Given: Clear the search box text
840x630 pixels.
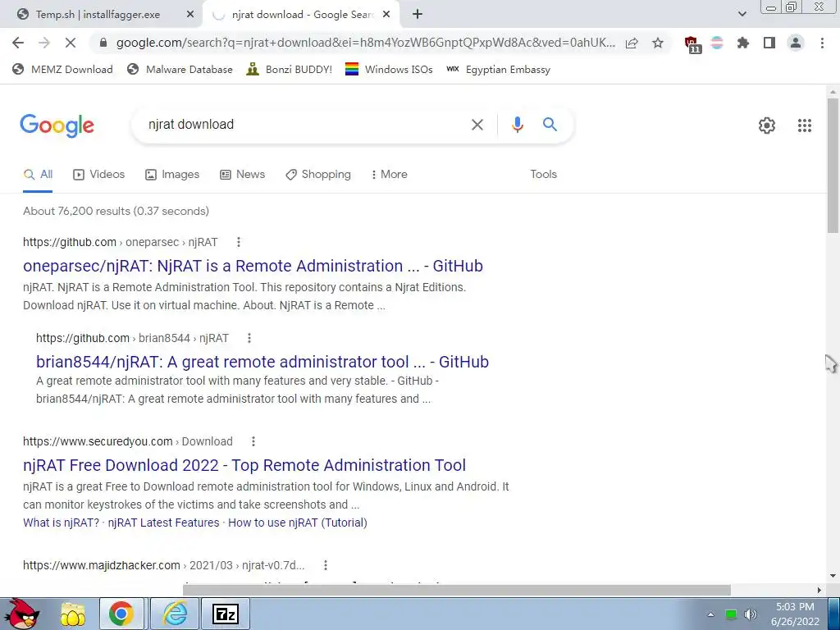Looking at the screenshot, I should (x=477, y=125).
